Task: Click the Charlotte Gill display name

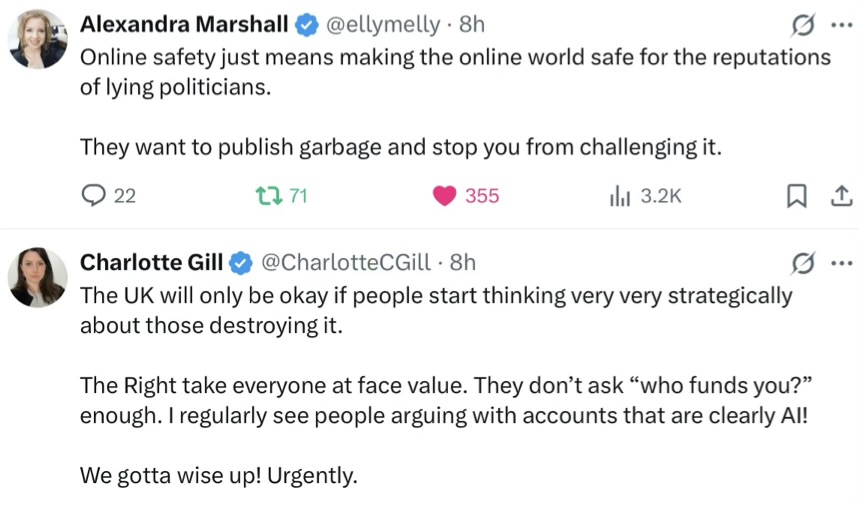Action: click(151, 262)
